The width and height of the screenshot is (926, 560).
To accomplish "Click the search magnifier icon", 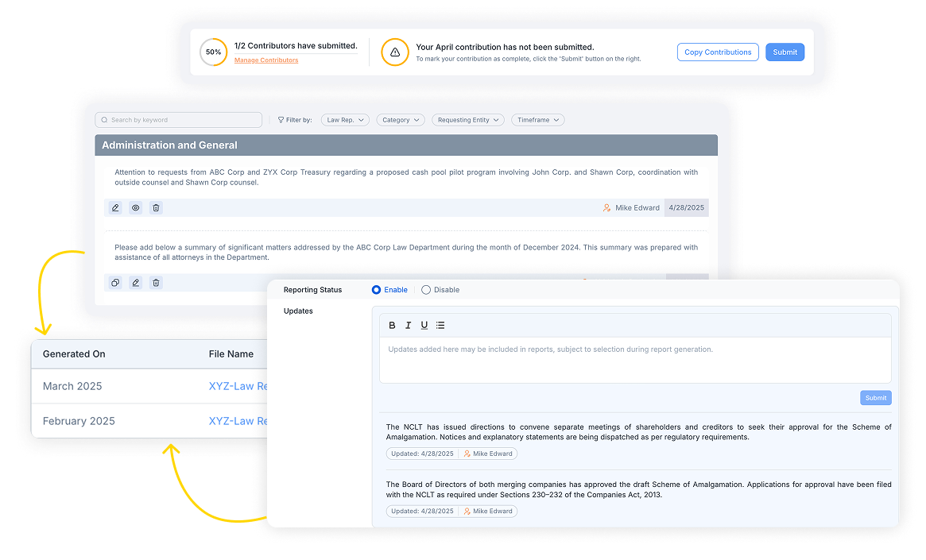I will (105, 120).
